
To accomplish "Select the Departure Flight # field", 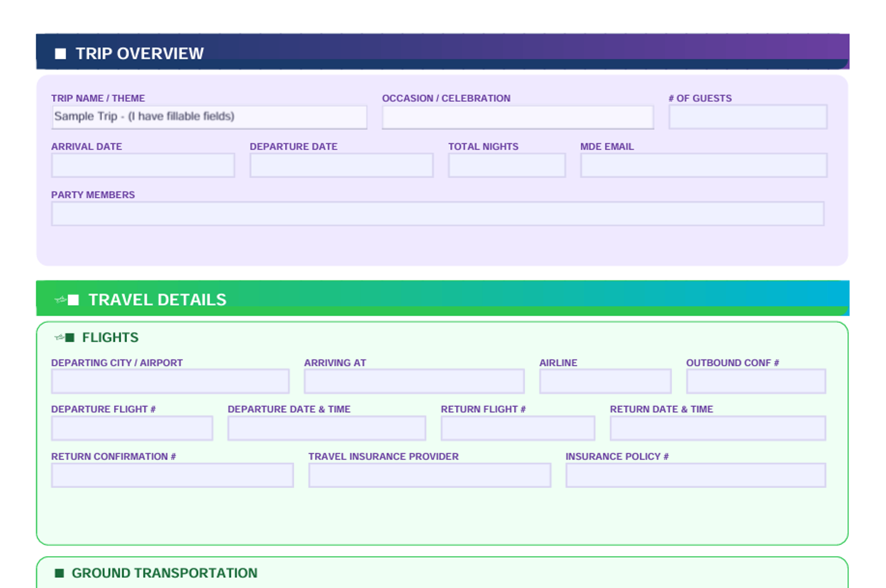I will click(x=132, y=428).
